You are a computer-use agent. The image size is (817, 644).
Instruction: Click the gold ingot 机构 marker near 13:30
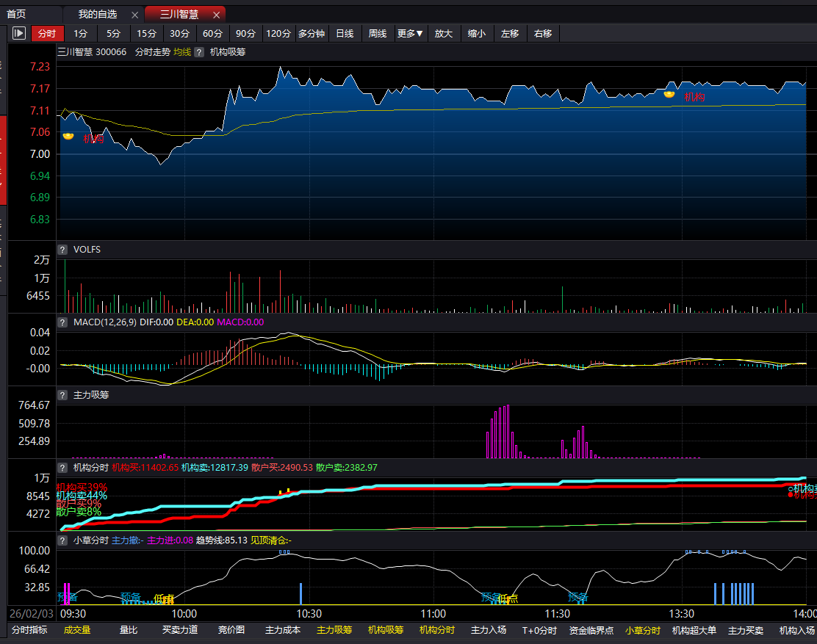pyautogui.click(x=669, y=93)
